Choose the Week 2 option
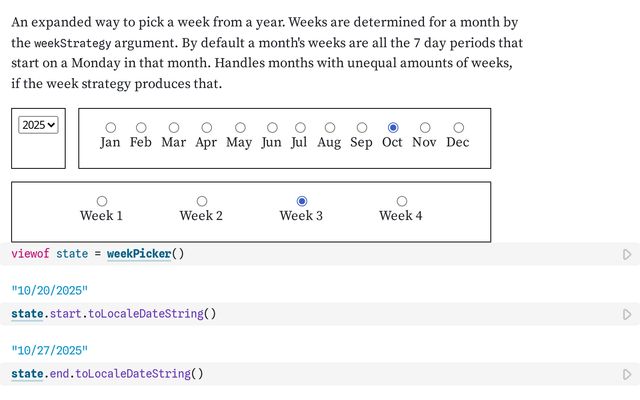Image resolution: width=640 pixels, height=400 pixels. tap(202, 201)
